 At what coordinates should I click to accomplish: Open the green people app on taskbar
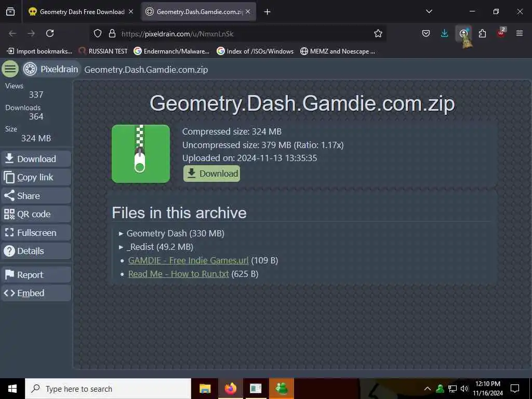(x=282, y=389)
